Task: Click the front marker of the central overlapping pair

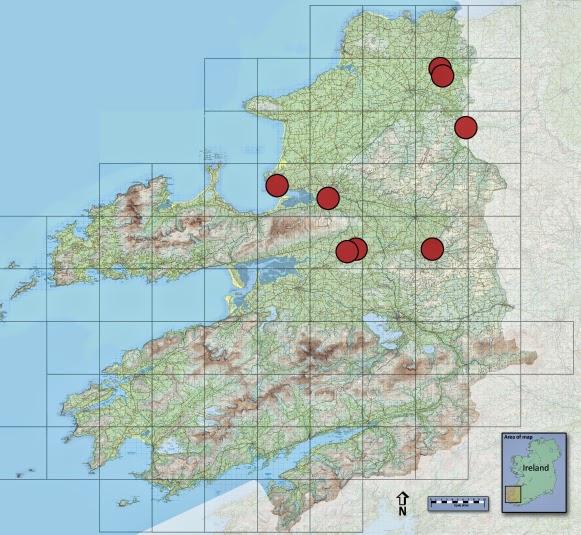Action: pyautogui.click(x=347, y=251)
